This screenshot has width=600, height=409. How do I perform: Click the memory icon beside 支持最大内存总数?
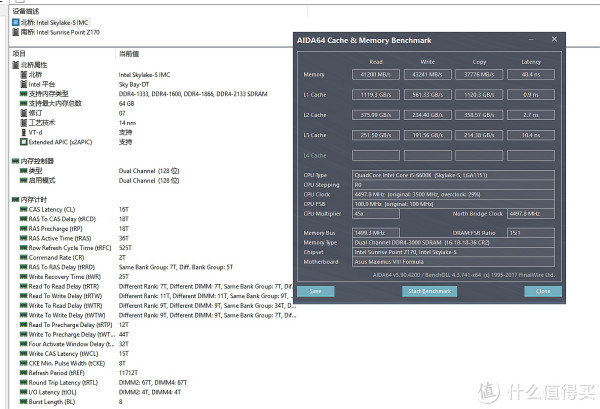[x=23, y=103]
